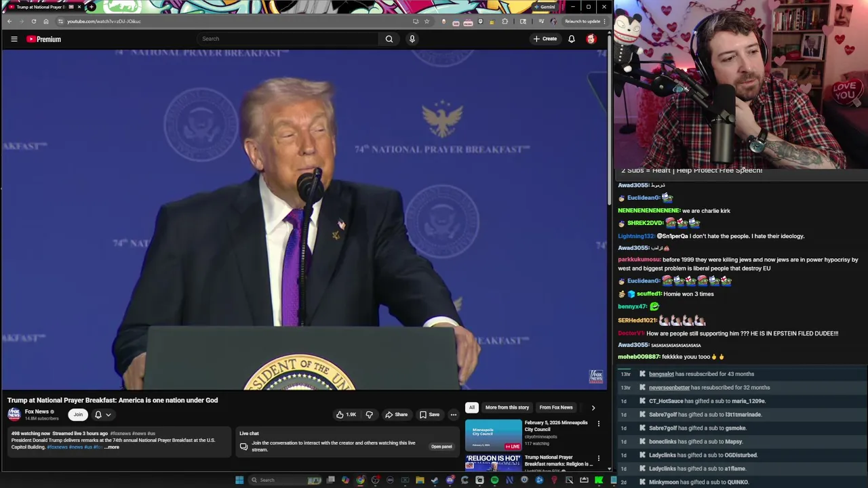Open options for Religion is Hot video

click(598, 458)
